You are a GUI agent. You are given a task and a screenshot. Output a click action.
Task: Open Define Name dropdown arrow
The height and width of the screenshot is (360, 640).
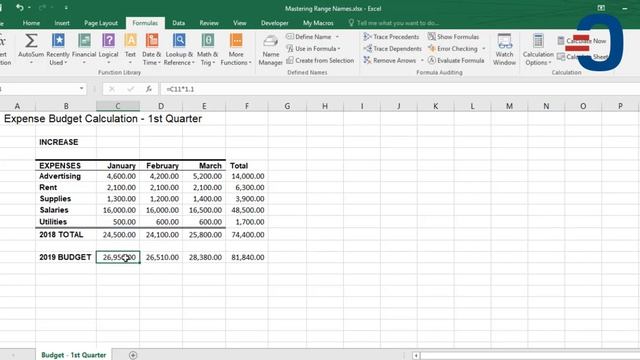point(338,37)
